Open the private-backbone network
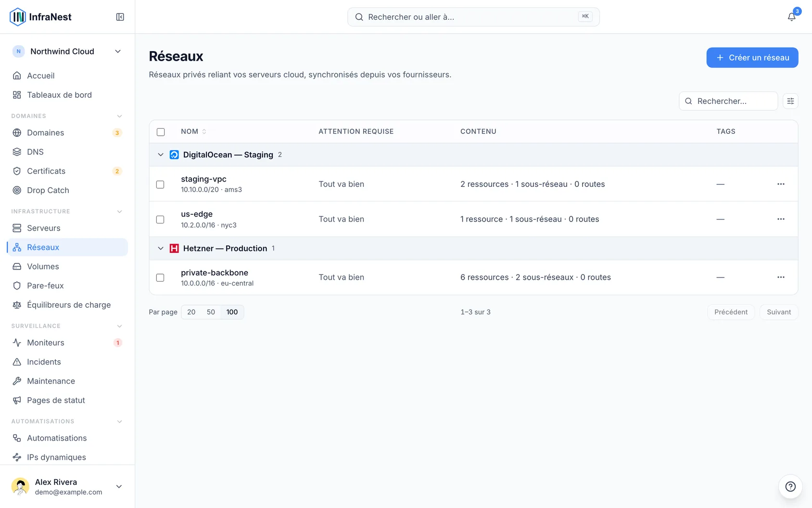Screen dimensions: 812x508 pos(215,273)
